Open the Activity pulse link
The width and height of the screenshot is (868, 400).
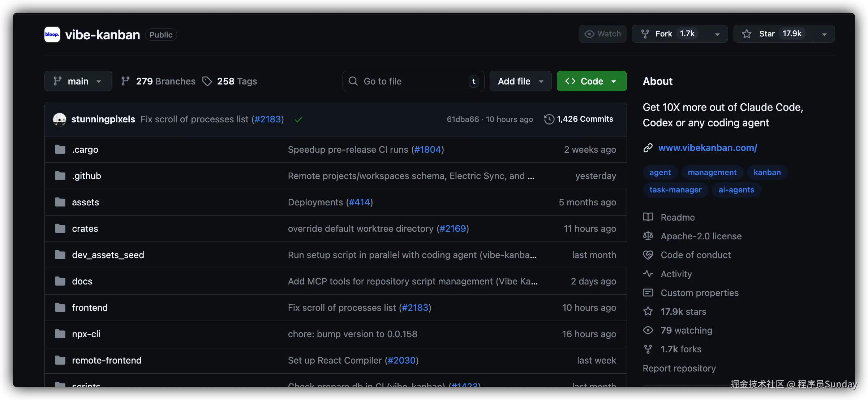[676, 274]
